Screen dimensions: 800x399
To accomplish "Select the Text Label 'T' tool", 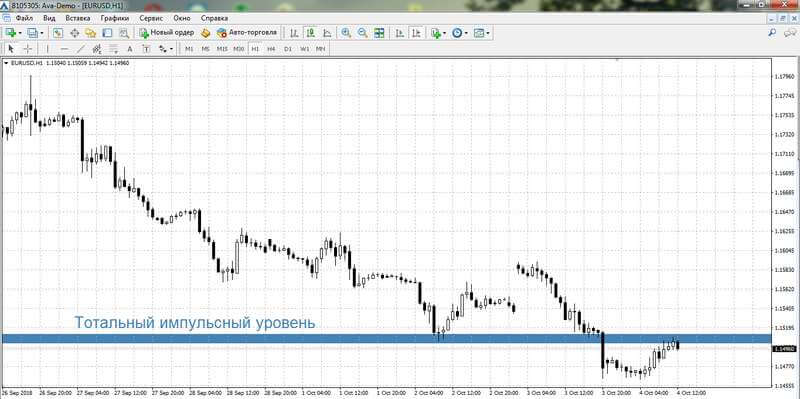I will click(146, 49).
